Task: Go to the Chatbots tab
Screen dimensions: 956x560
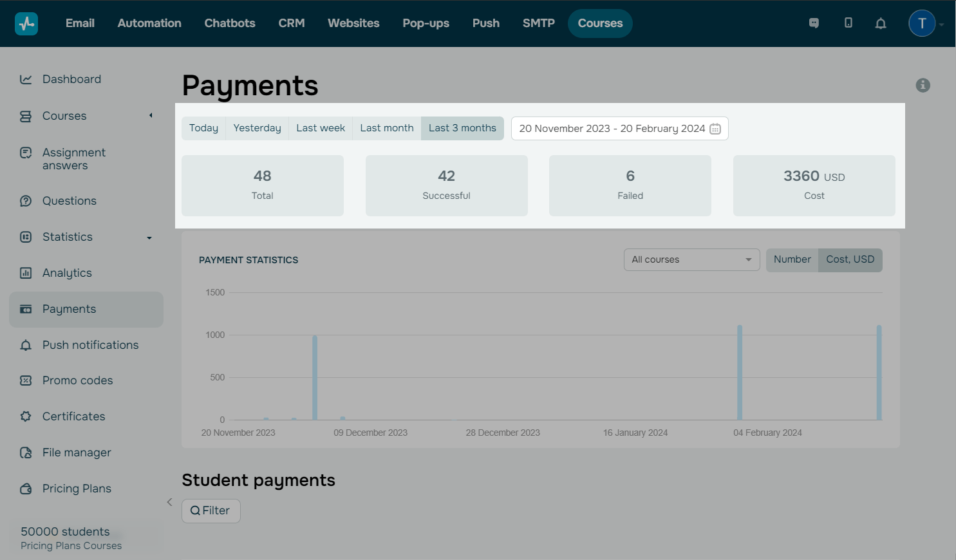Action: pos(230,23)
